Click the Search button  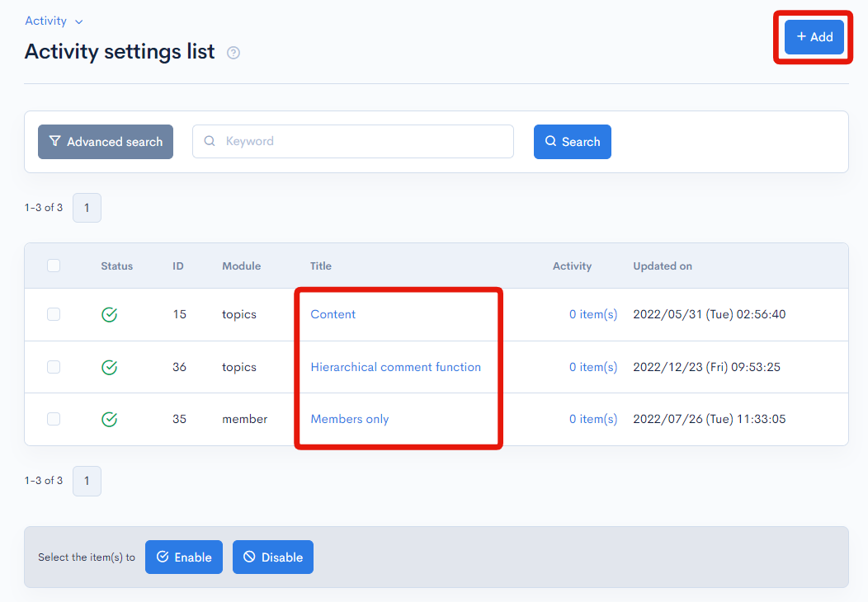click(x=573, y=142)
